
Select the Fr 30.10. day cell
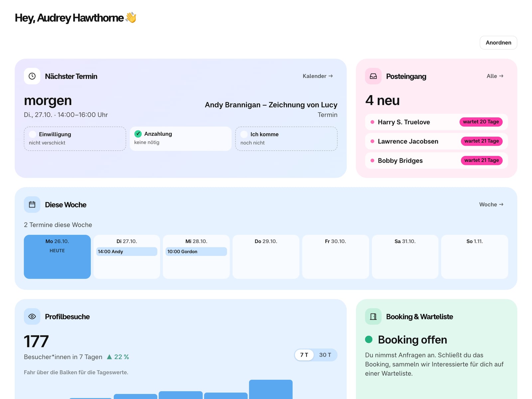pos(335,257)
